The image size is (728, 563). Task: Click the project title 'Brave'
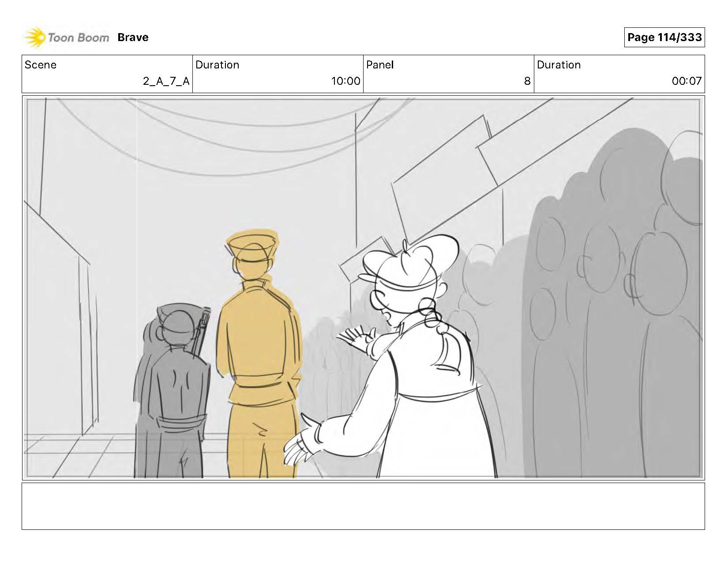tap(133, 38)
